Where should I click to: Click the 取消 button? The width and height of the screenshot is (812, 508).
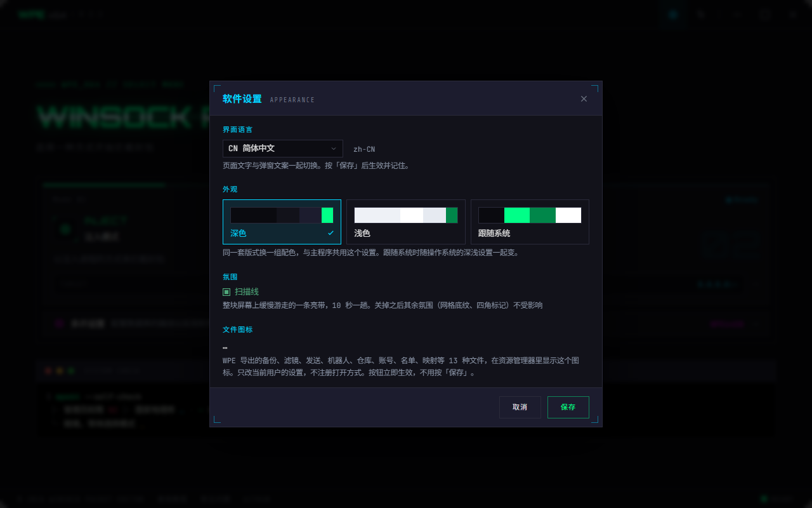(520, 407)
